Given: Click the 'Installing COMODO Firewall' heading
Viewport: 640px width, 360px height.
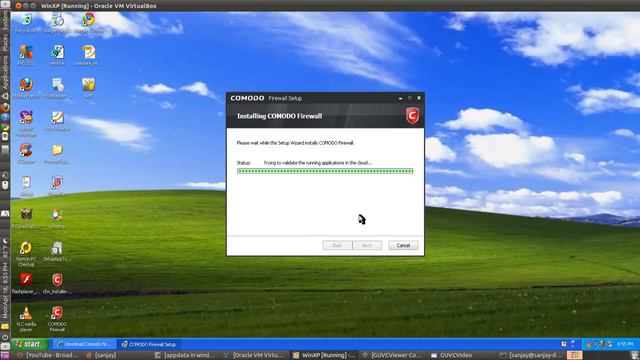Looking at the screenshot, I should (x=280, y=116).
